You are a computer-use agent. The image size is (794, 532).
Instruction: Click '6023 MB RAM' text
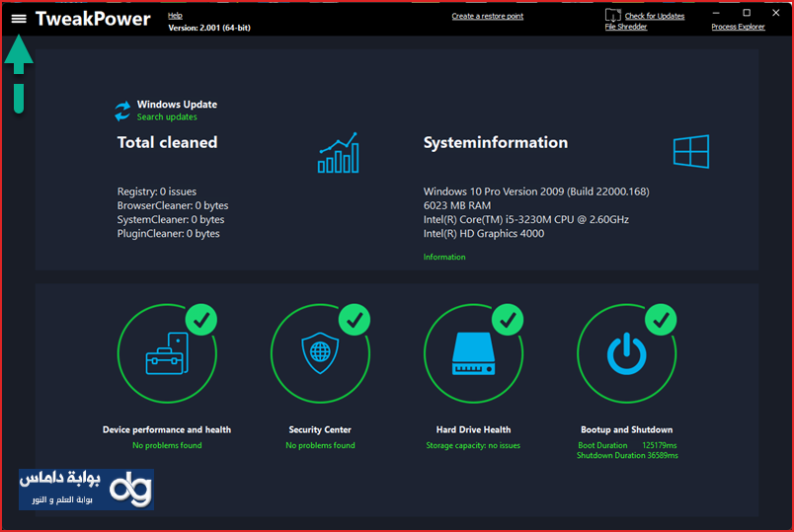[x=457, y=205]
